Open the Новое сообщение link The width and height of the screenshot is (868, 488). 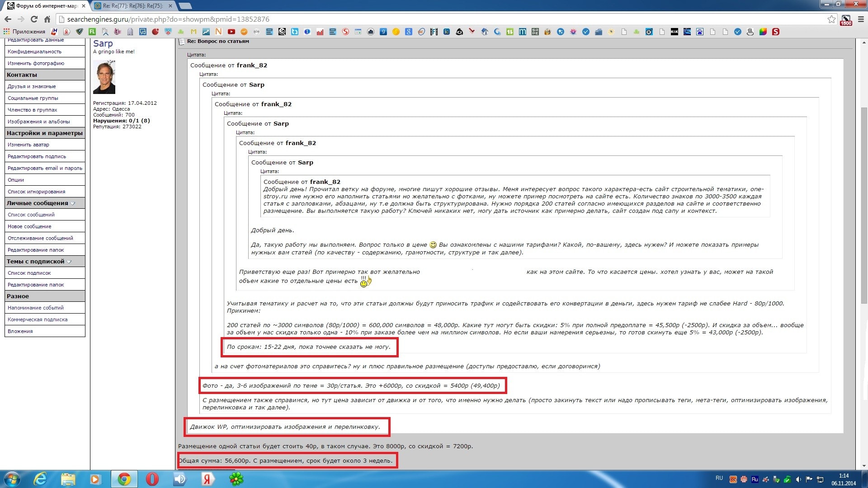[x=29, y=226]
